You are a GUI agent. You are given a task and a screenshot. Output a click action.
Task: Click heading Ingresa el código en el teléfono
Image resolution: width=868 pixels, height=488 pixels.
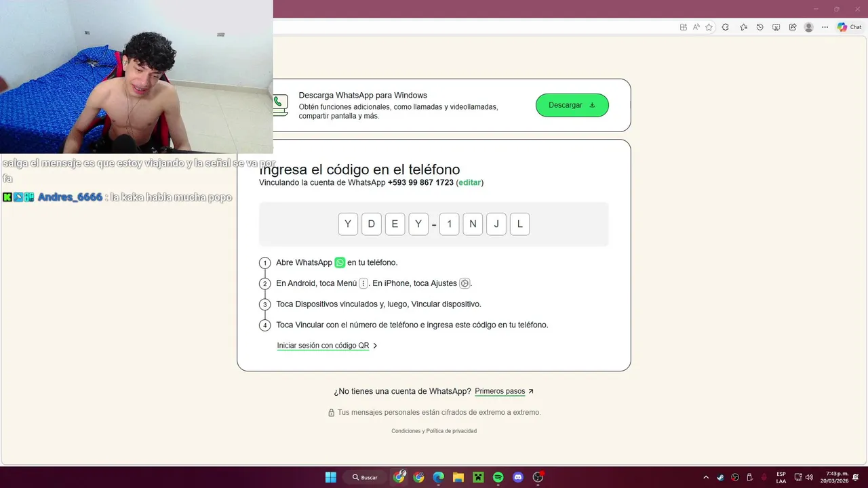pos(359,169)
